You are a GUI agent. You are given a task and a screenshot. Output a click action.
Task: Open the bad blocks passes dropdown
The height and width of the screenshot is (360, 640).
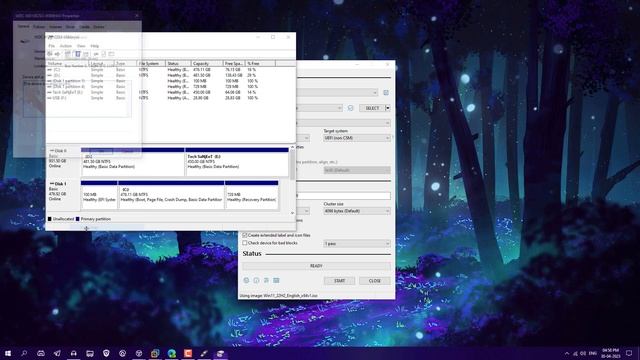tap(357, 244)
